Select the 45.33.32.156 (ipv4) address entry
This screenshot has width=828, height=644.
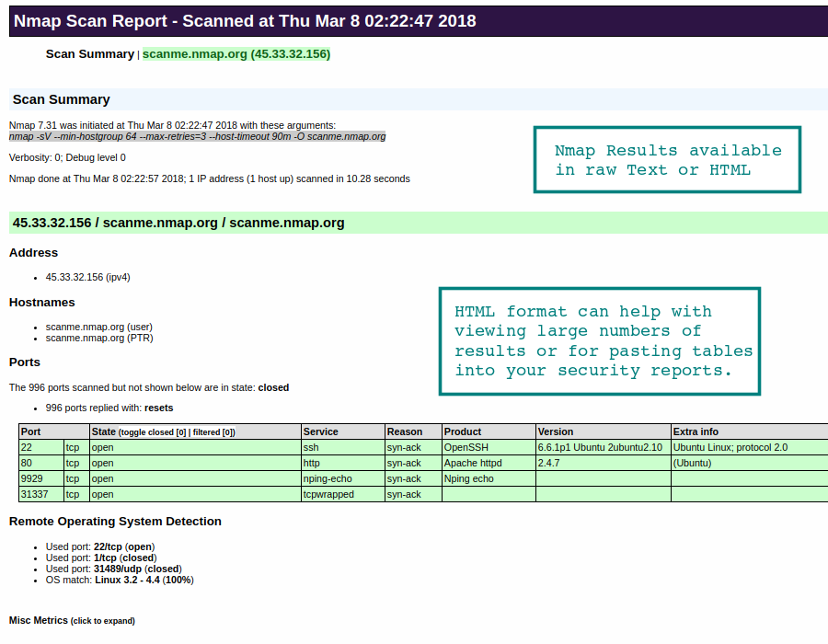pyautogui.click(x=87, y=277)
